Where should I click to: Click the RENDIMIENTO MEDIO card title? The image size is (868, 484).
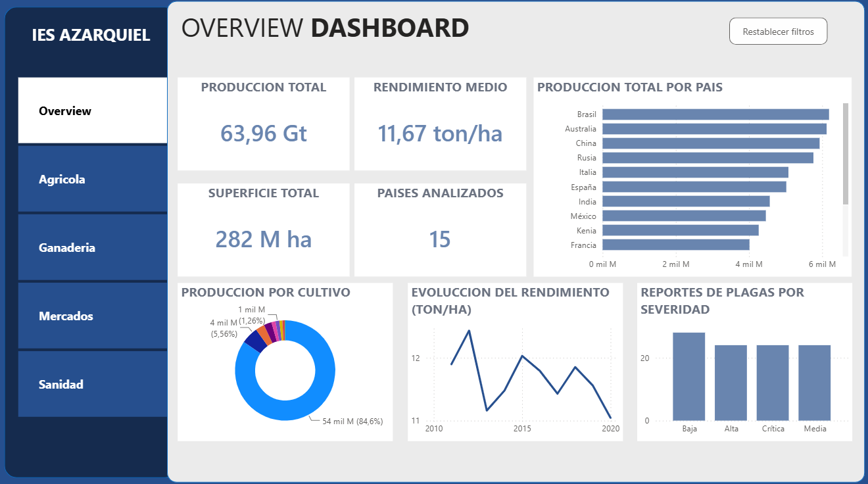(440, 87)
